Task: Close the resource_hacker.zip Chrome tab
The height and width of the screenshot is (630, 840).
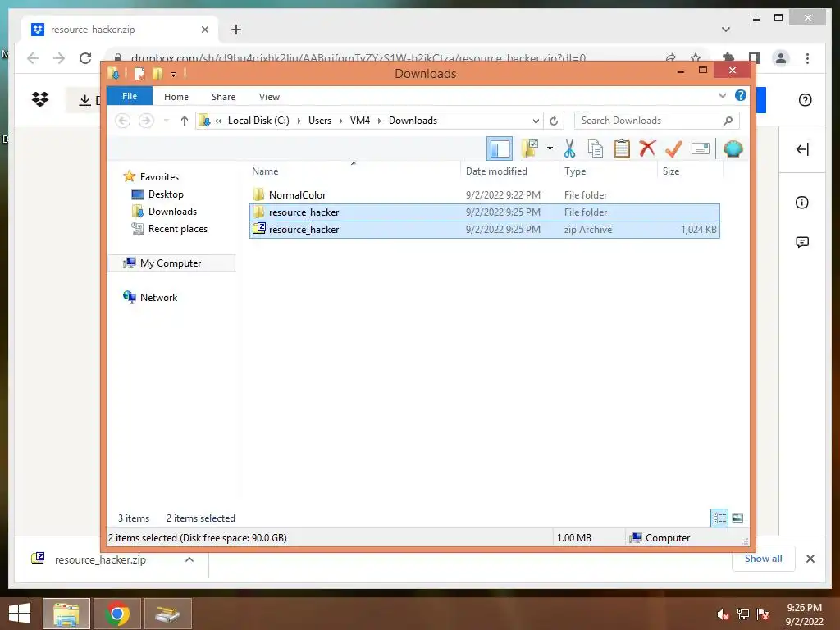Action: coord(204,30)
